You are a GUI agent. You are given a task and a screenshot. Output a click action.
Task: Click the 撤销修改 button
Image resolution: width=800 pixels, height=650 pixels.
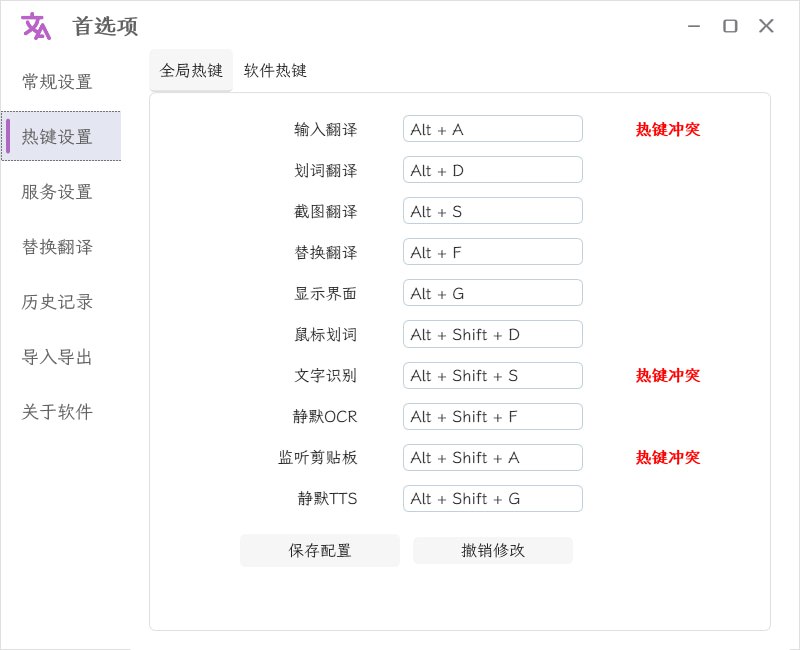[x=492, y=550]
